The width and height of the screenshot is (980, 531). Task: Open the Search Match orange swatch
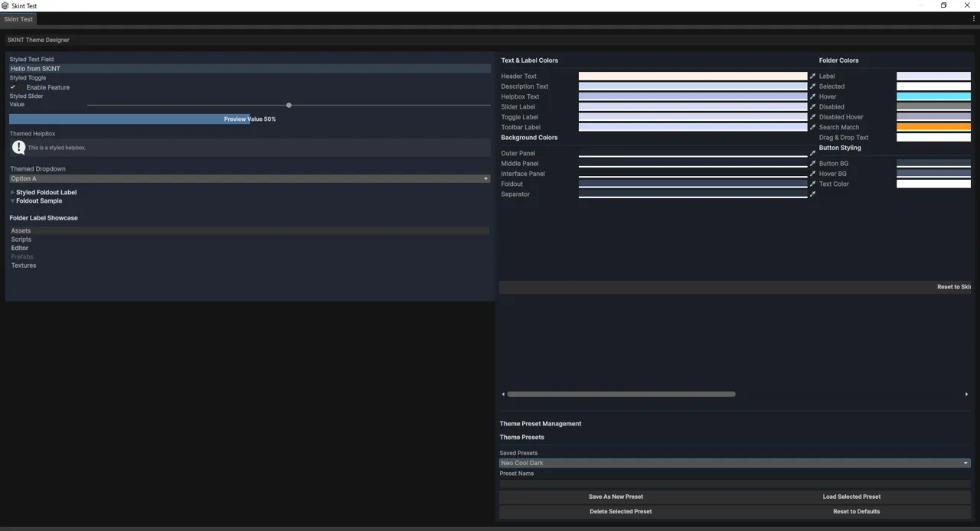click(933, 127)
